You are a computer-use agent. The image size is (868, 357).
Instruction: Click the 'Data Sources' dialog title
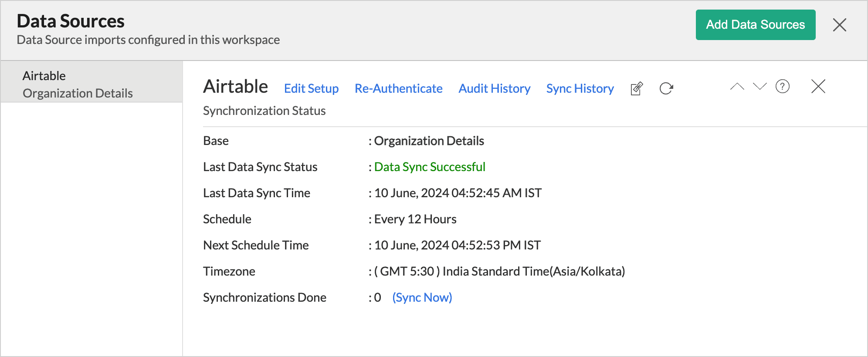pyautogui.click(x=71, y=21)
